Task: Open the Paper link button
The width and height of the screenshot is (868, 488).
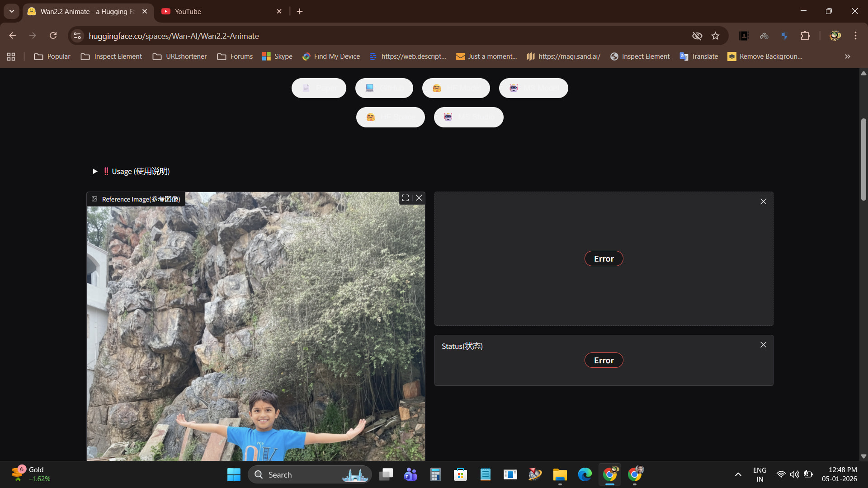Action: coord(319,88)
